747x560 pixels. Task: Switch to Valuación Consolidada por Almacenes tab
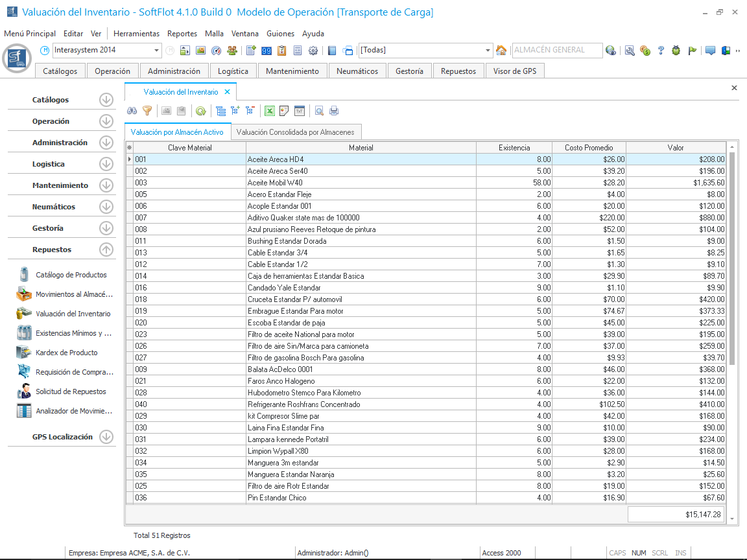(x=294, y=132)
